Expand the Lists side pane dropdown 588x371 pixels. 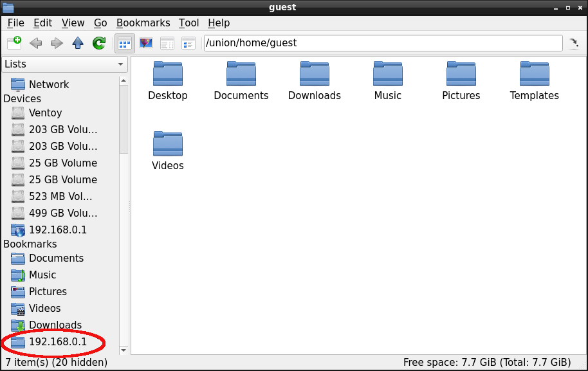(65, 64)
